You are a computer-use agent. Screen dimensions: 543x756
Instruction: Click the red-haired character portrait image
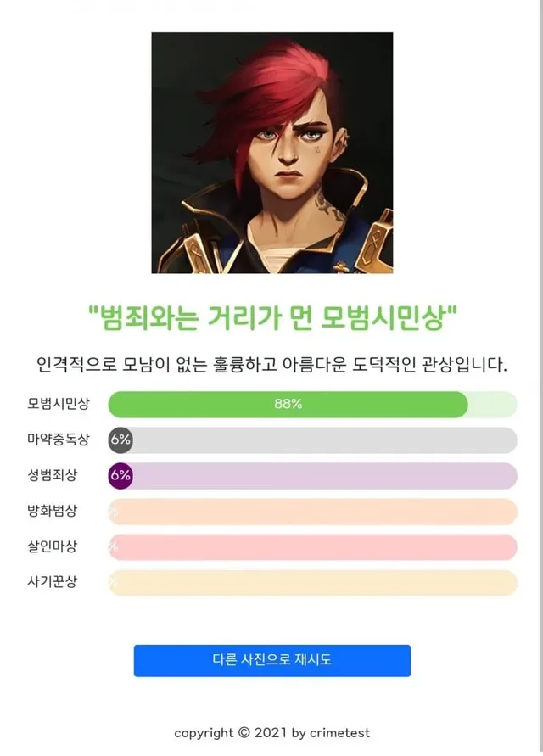click(x=271, y=153)
